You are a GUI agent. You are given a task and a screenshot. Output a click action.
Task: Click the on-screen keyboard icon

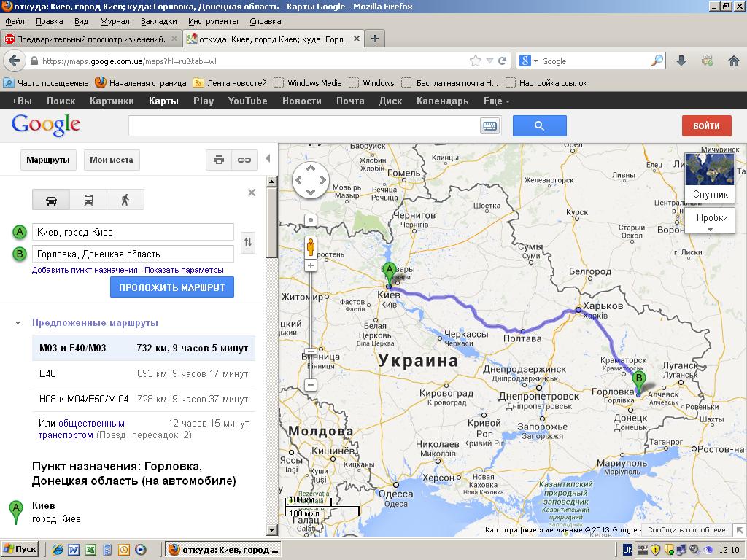pos(489,126)
